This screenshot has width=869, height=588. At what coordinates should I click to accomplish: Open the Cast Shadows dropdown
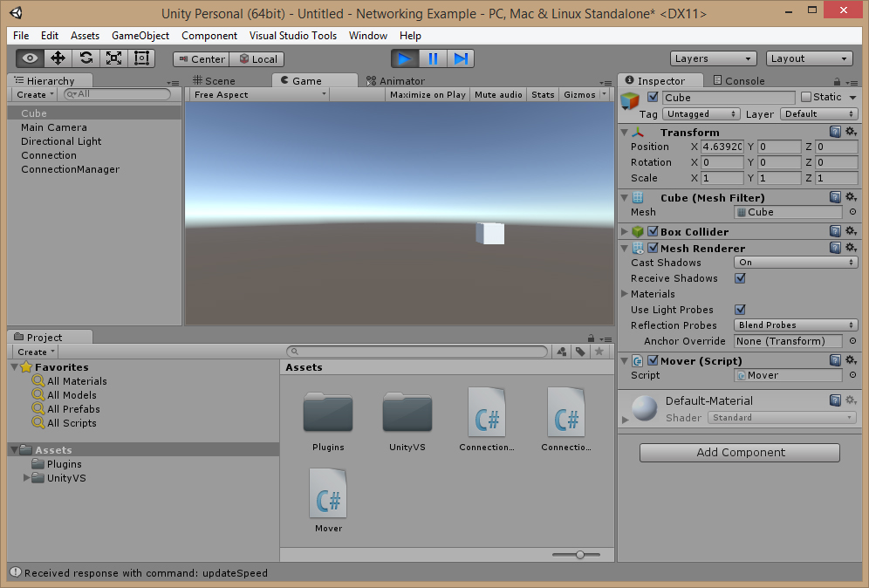click(x=796, y=262)
